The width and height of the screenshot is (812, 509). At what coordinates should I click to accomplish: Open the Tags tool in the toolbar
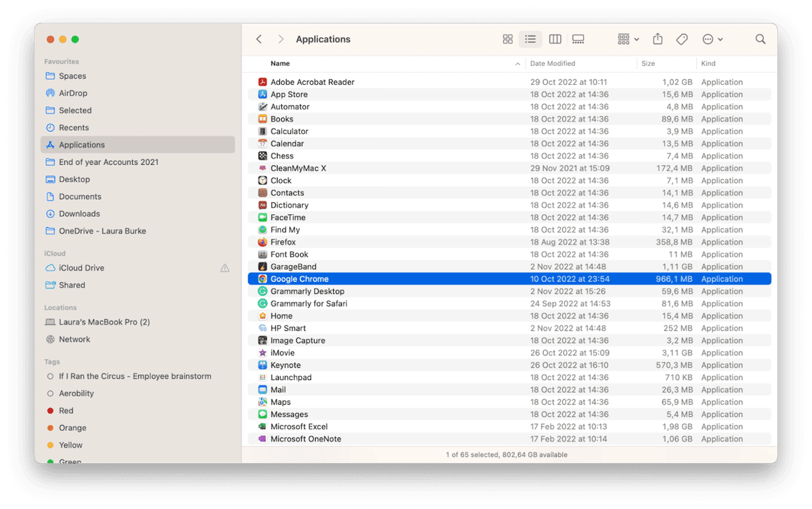[682, 39]
